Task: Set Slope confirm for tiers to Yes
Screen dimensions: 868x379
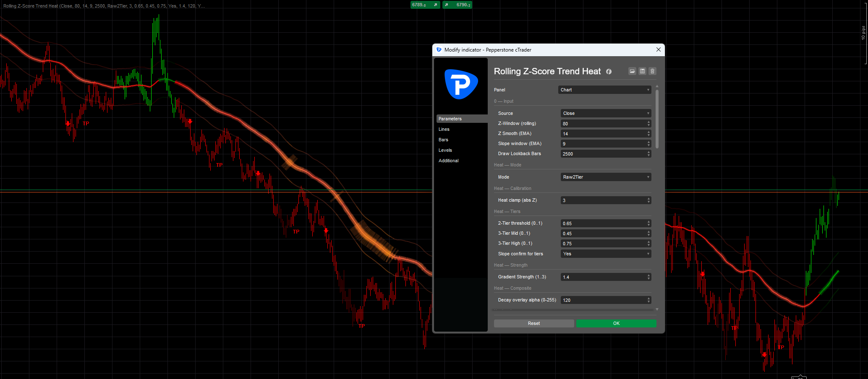Action: point(606,254)
